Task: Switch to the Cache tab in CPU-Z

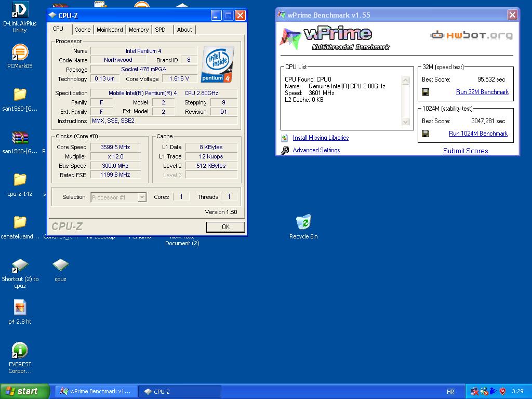Action: [83, 30]
